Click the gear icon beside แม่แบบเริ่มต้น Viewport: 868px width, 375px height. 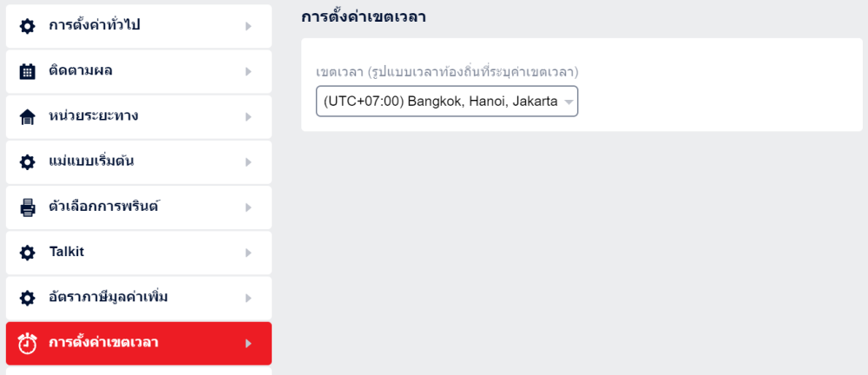pyautogui.click(x=27, y=162)
